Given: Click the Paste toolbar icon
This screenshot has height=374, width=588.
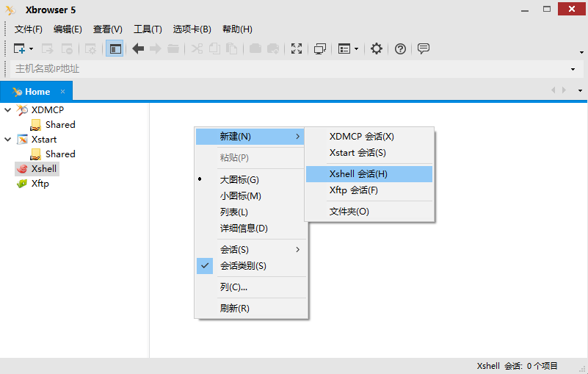Looking at the screenshot, I should point(231,48).
